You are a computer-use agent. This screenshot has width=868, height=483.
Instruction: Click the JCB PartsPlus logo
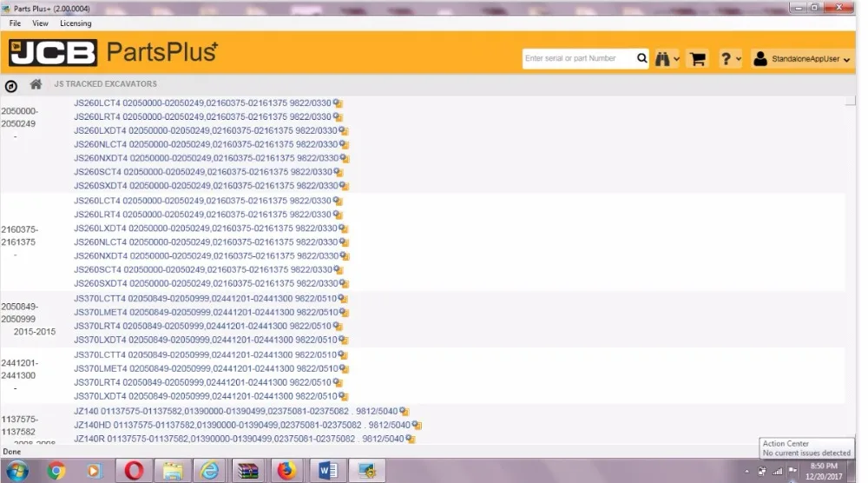114,53
